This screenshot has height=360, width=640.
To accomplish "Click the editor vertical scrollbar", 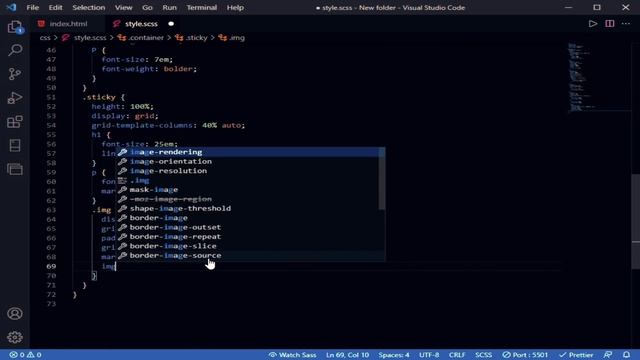I will (x=636, y=222).
